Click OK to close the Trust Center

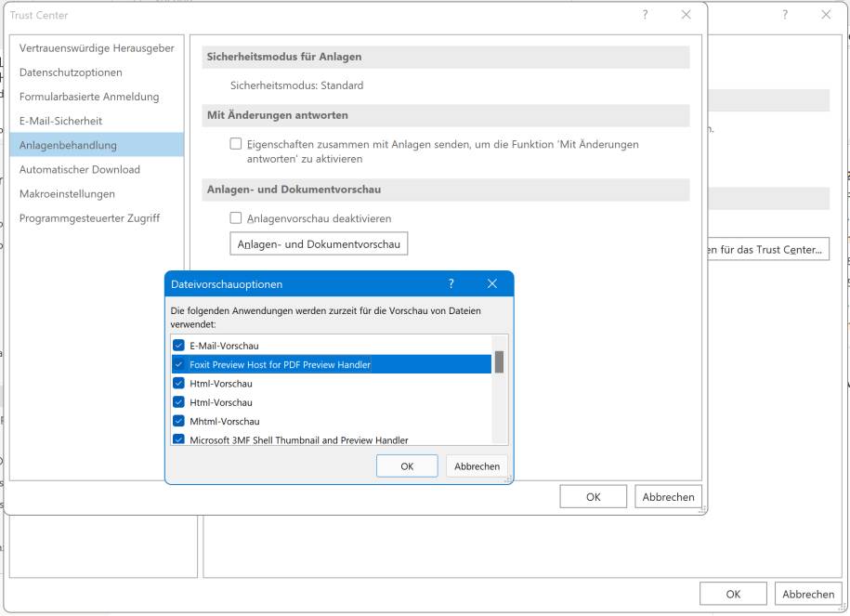593,496
